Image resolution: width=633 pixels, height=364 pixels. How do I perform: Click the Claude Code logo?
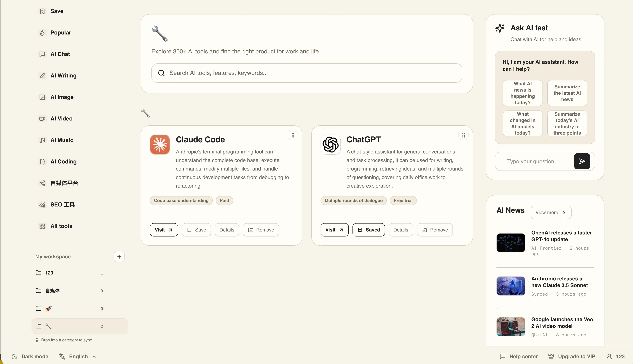(160, 145)
